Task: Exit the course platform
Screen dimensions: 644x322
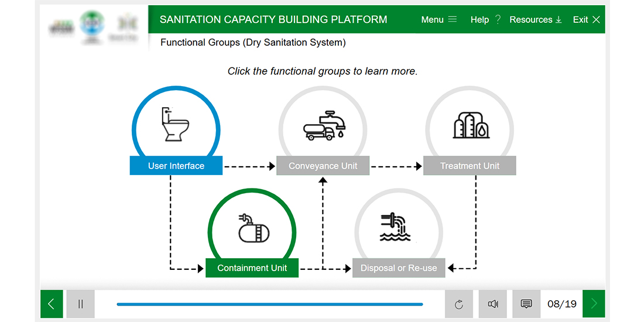Action: click(586, 20)
